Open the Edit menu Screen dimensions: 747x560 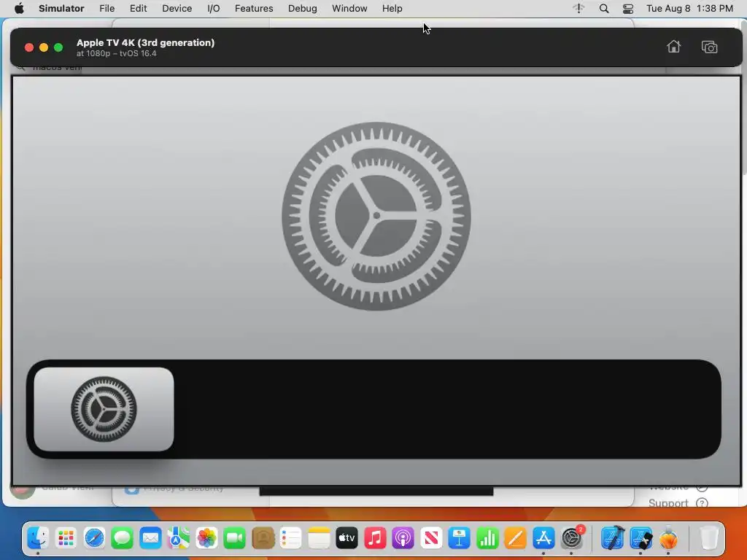tap(138, 9)
